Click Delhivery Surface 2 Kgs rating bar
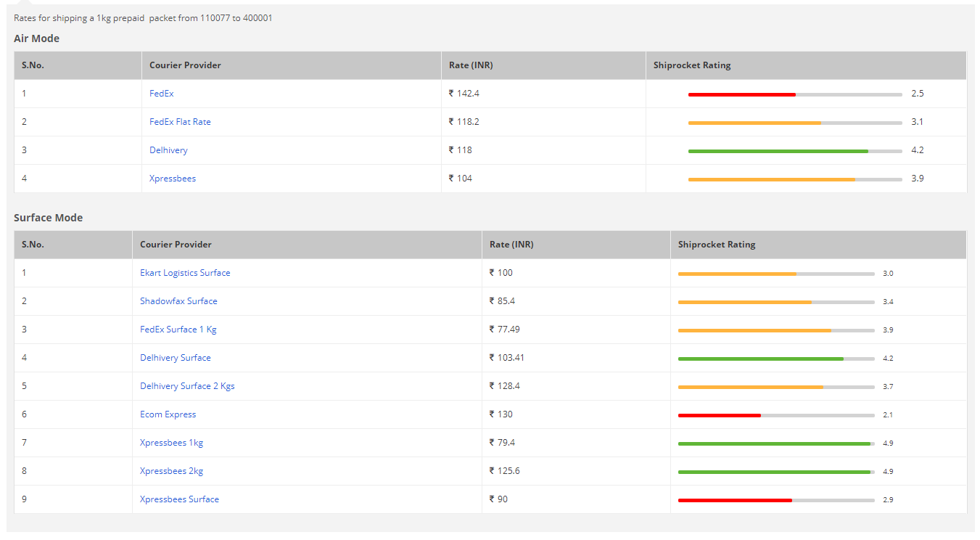This screenshot has height=540, width=980. coord(776,387)
